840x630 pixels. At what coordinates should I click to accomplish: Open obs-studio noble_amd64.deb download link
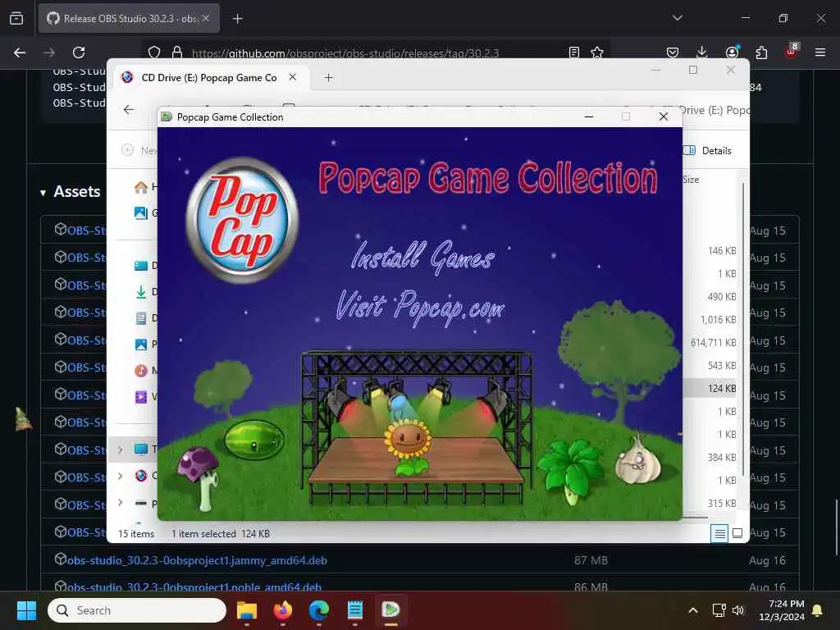click(194, 587)
